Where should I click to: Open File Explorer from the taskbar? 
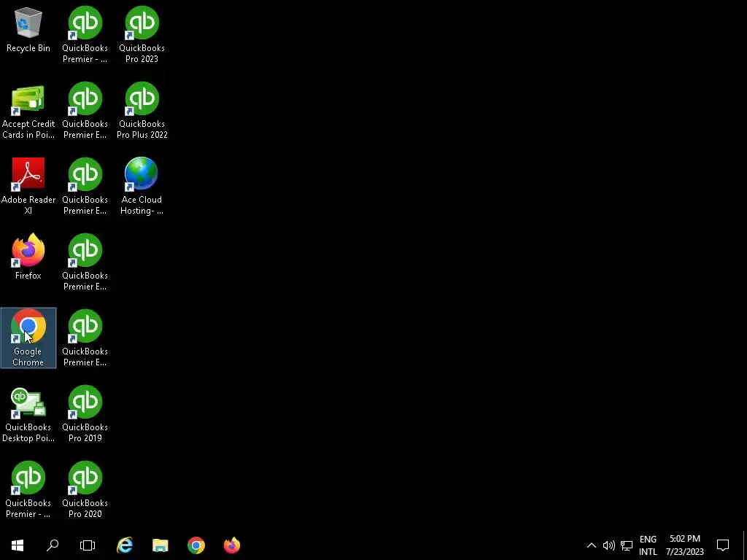tap(160, 545)
